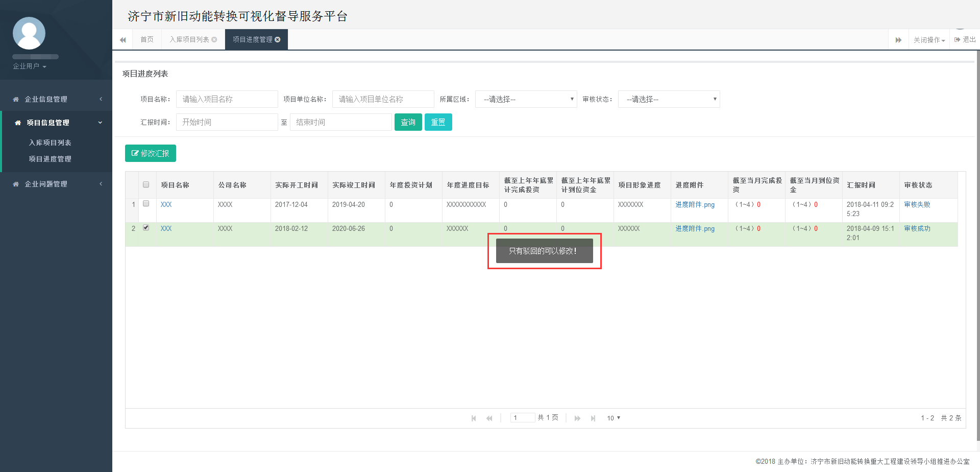Switch to the 首页 tab
Viewport: 980px width, 472px height.
pos(146,39)
